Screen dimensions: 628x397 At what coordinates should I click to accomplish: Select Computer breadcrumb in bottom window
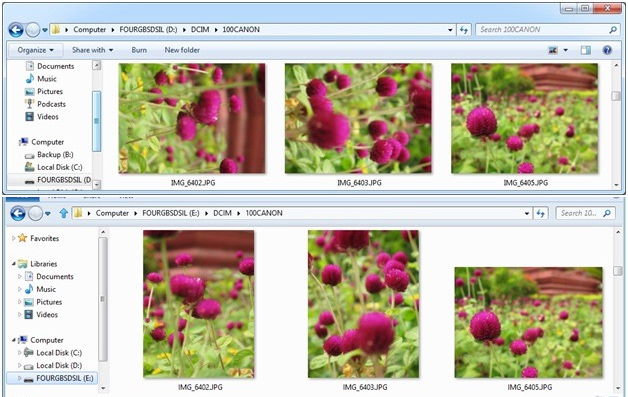pos(112,213)
